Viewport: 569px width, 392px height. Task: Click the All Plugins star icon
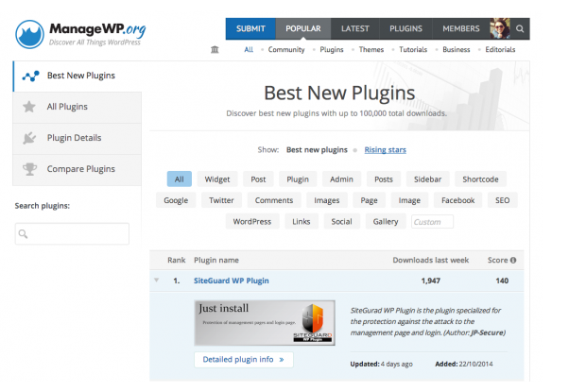(x=29, y=107)
